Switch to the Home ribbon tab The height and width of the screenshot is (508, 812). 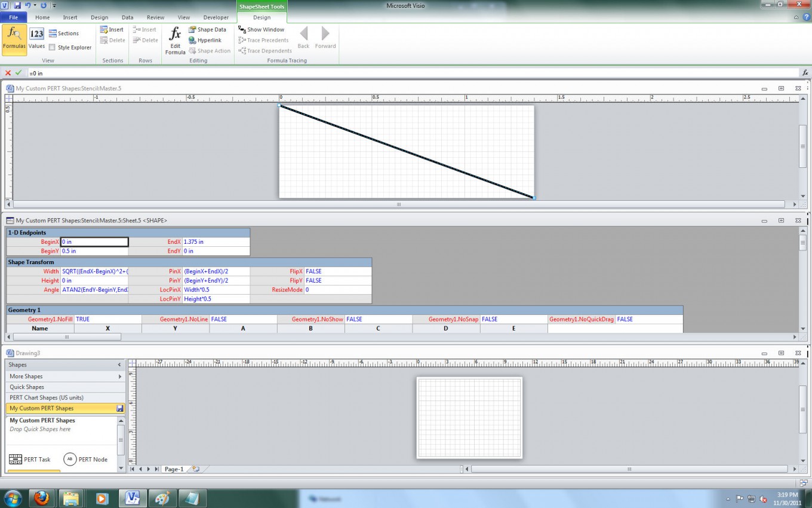tap(42, 17)
